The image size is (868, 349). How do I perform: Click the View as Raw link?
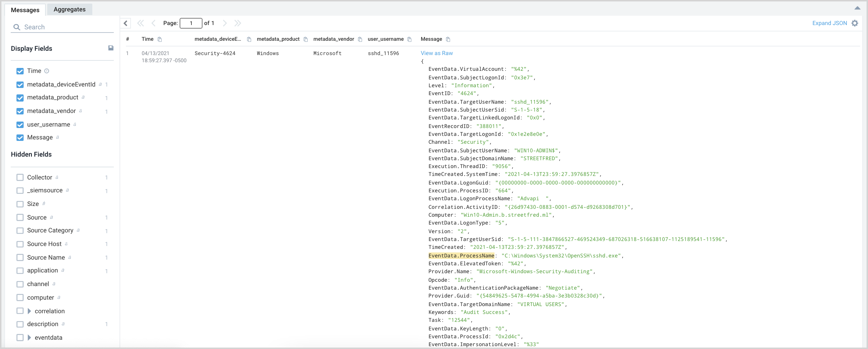point(437,53)
